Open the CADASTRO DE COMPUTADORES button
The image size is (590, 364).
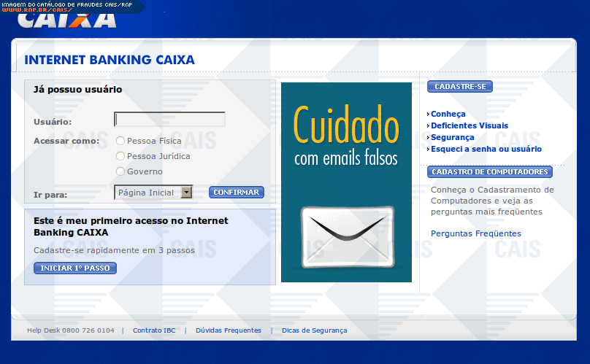click(489, 172)
